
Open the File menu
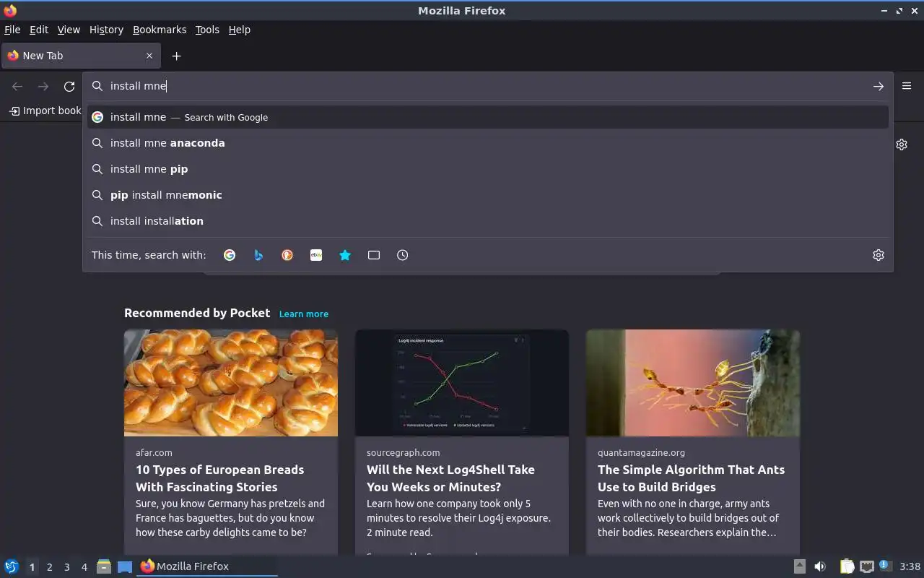tap(12, 30)
